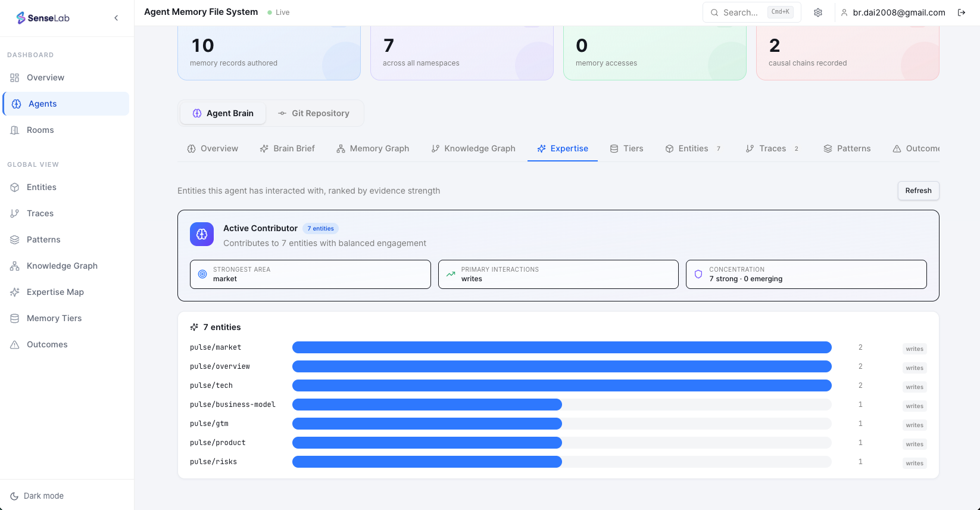This screenshot has height=510, width=980.
Task: Open the Overview tab
Action: [x=213, y=148]
